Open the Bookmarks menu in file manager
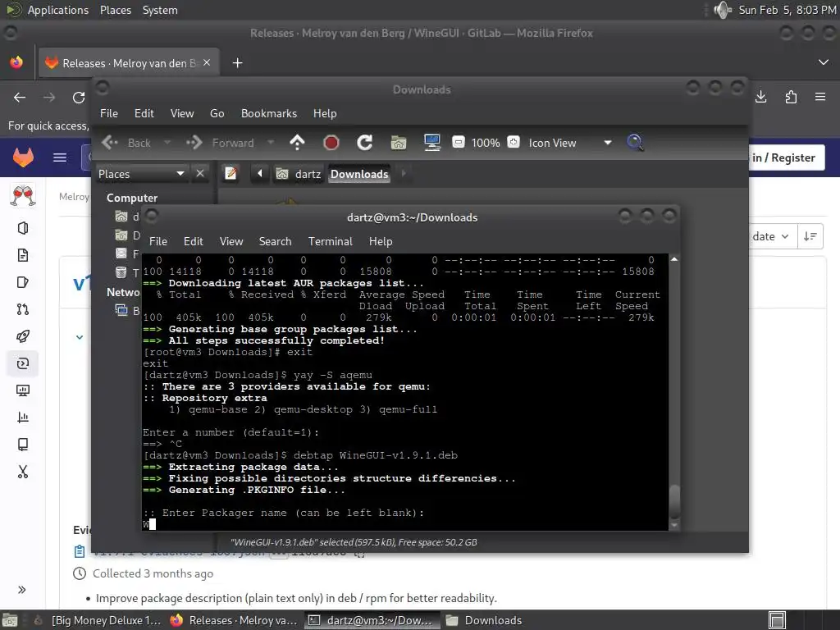 tap(269, 113)
